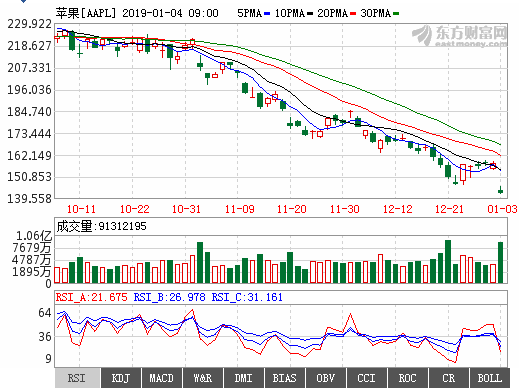Click the 36 RSI axis label

(45, 337)
